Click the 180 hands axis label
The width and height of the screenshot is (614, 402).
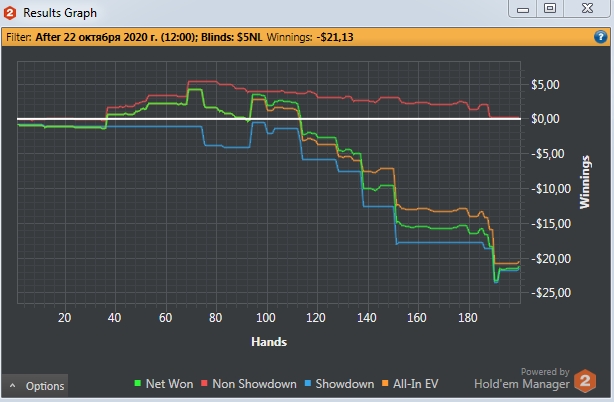468,317
